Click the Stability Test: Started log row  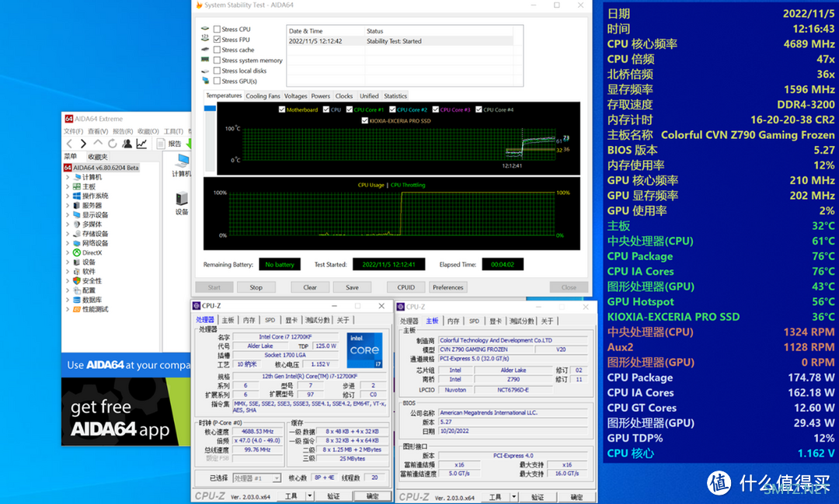(400, 41)
